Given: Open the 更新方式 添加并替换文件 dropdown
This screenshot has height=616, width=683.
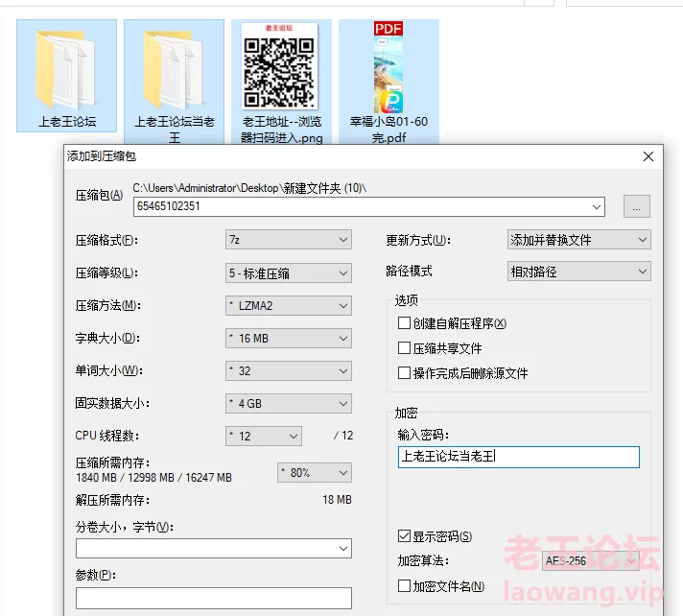Looking at the screenshot, I should [x=578, y=240].
